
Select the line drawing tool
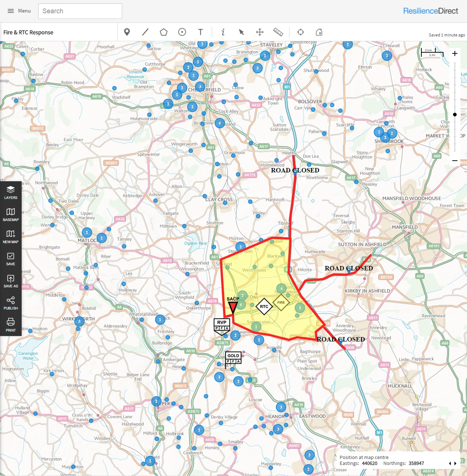[145, 32]
